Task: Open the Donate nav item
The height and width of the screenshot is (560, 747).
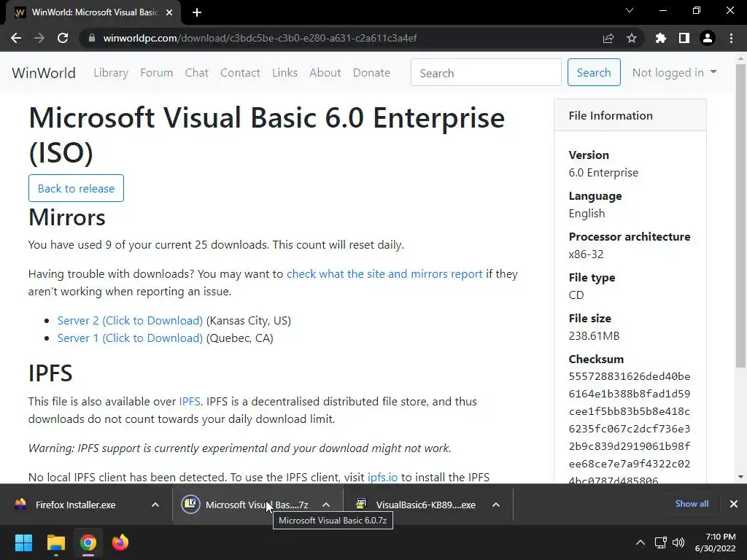Action: tap(371, 73)
